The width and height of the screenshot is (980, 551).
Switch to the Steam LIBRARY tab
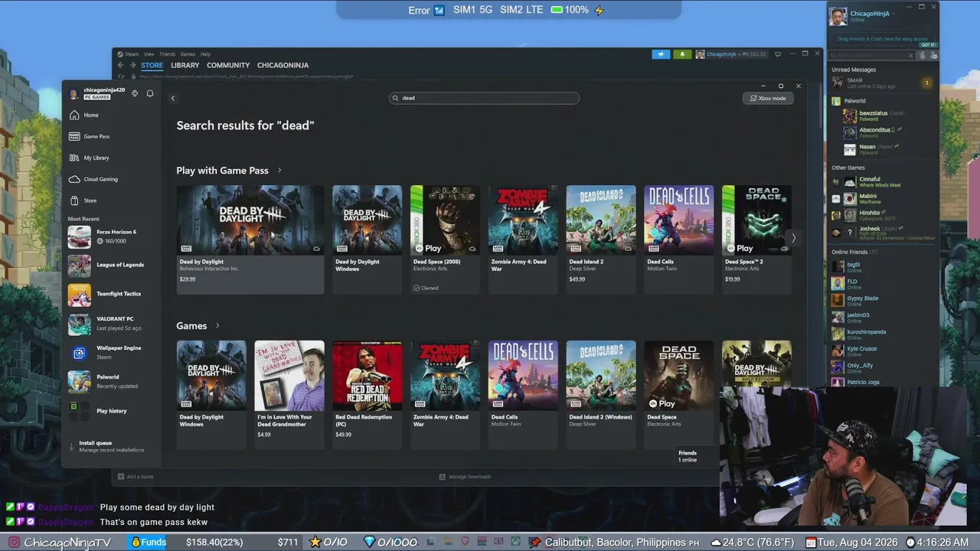click(185, 65)
